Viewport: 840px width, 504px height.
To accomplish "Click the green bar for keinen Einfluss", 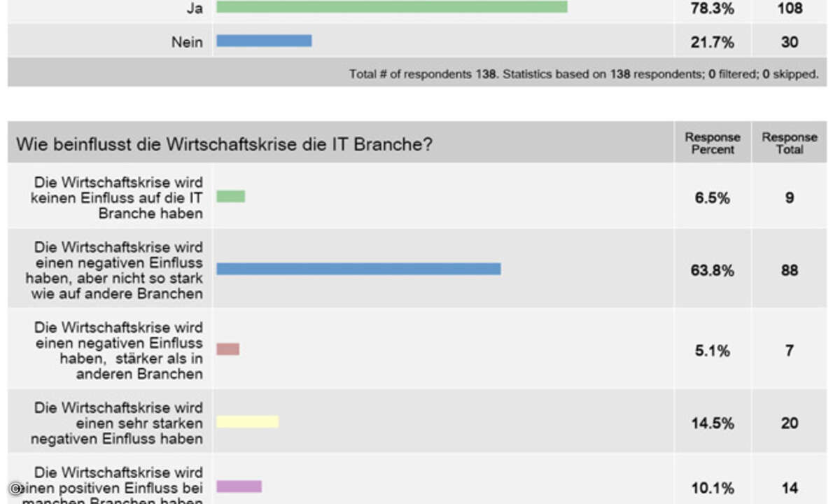I will click(231, 197).
